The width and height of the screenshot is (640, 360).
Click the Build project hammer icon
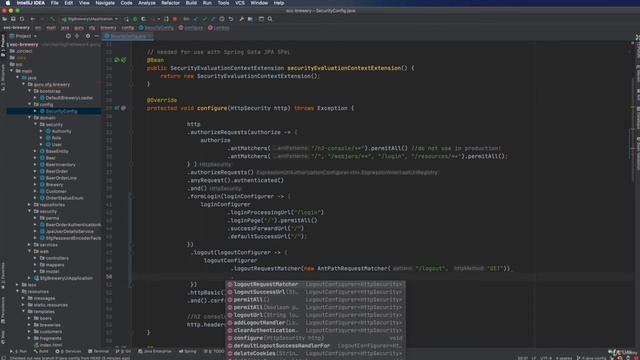[x=52, y=19]
